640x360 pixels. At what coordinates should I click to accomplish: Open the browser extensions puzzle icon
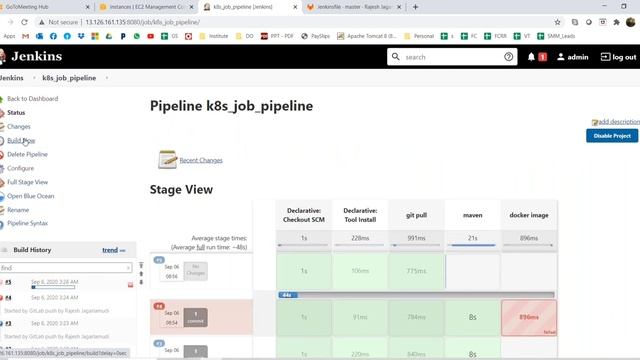[616, 22]
